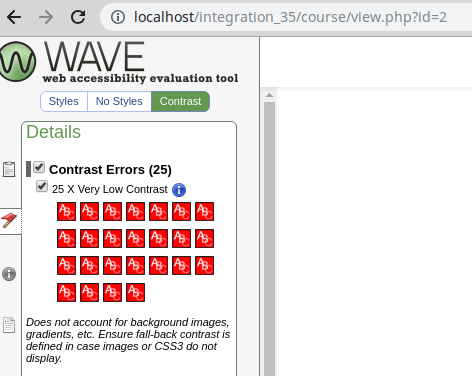This screenshot has height=376, width=472.
Task: Click seventh contrast error icon in third row
Action: pos(204,265)
